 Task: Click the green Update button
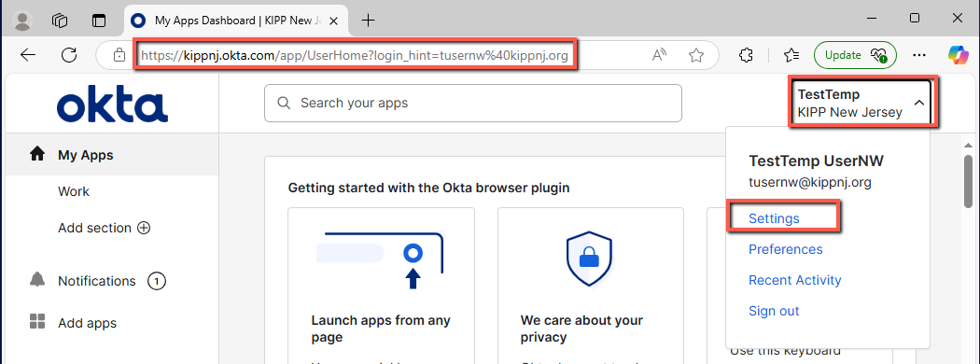coord(855,55)
